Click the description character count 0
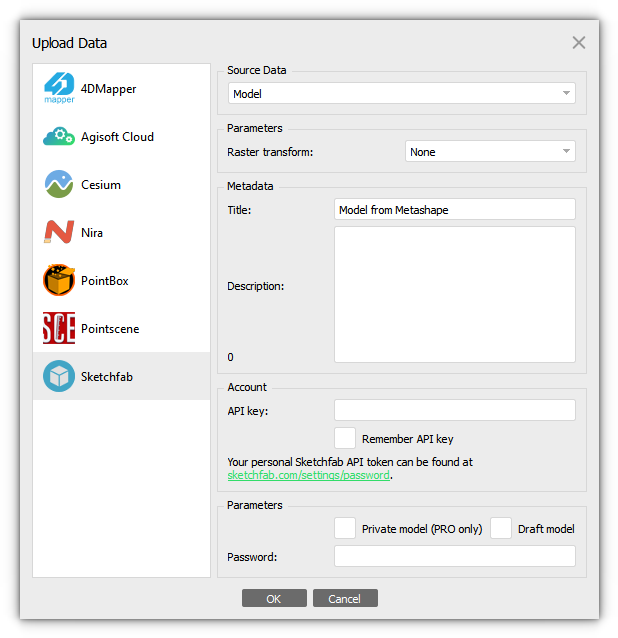Viewport: 618px width, 638px height. 230,357
